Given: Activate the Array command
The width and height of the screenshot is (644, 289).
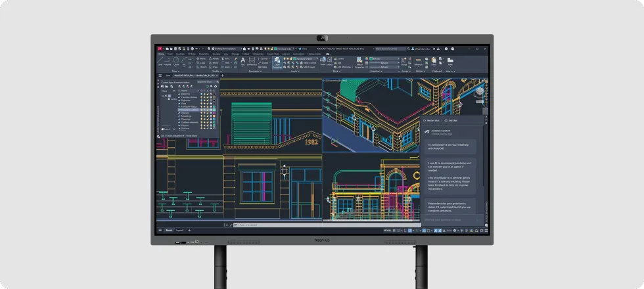Looking at the screenshot, I should (x=225, y=67).
